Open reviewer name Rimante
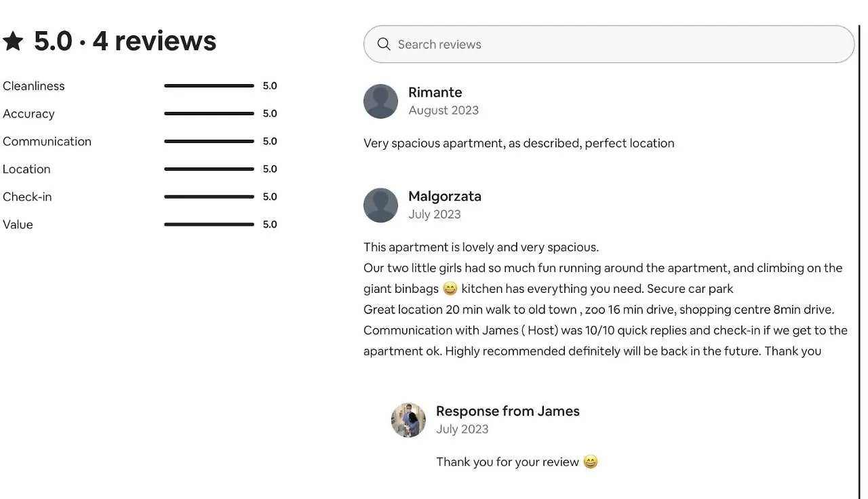 coord(435,92)
